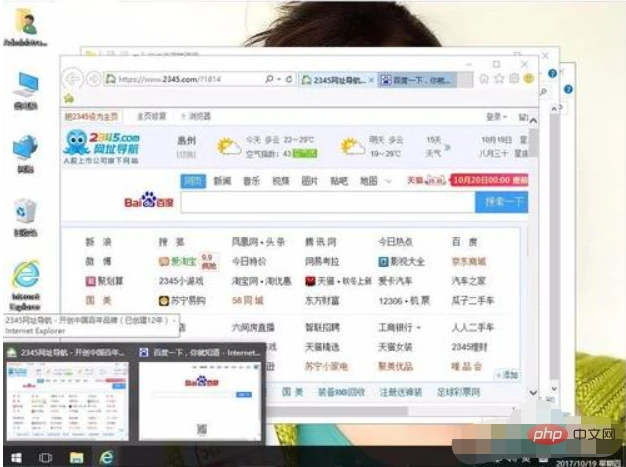Click the +添加 site button
Image resolution: width=626 pixels, height=467 pixels.
pos(507,375)
